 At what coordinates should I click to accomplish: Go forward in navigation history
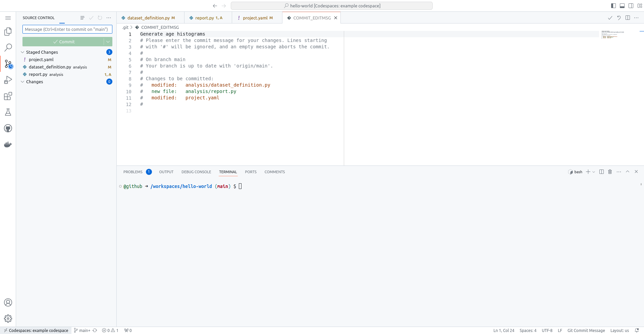click(x=224, y=6)
